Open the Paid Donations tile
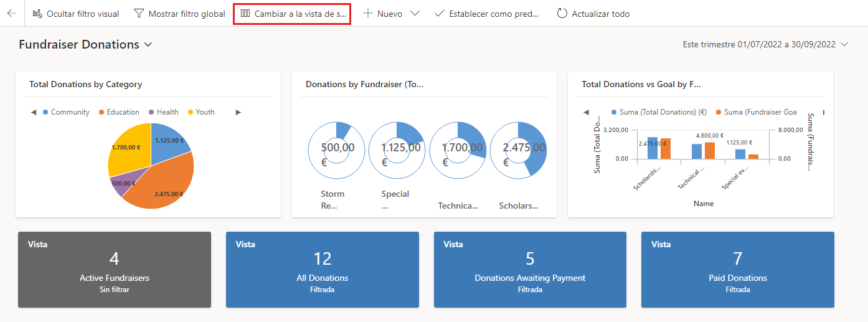Viewport: 868px width, 322px height. click(x=738, y=270)
